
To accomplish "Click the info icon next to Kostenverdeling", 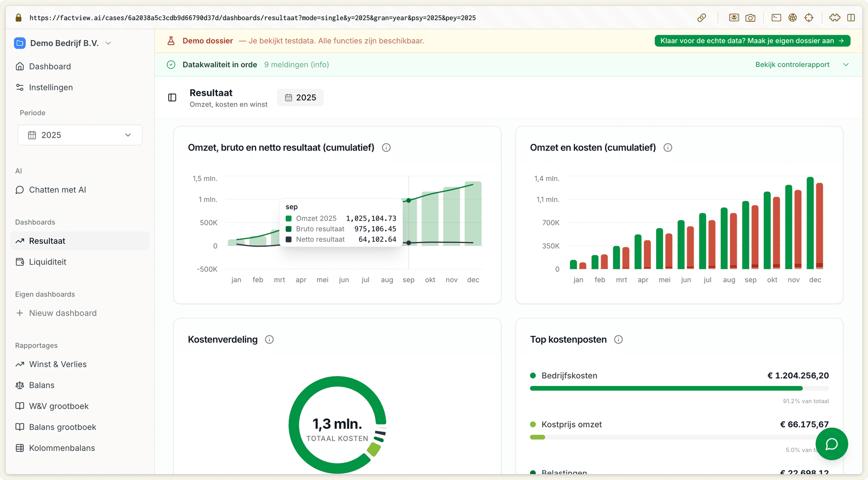I will point(269,339).
